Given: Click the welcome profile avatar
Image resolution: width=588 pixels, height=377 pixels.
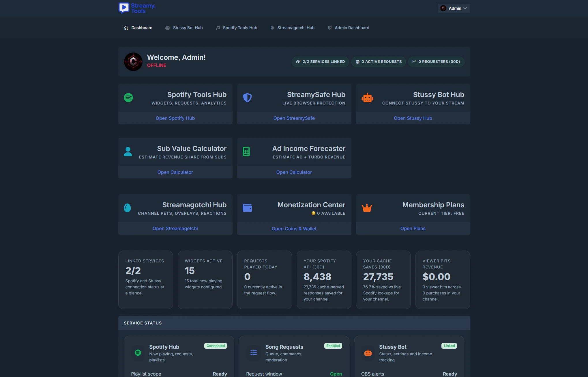Looking at the screenshot, I should pyautogui.click(x=133, y=62).
